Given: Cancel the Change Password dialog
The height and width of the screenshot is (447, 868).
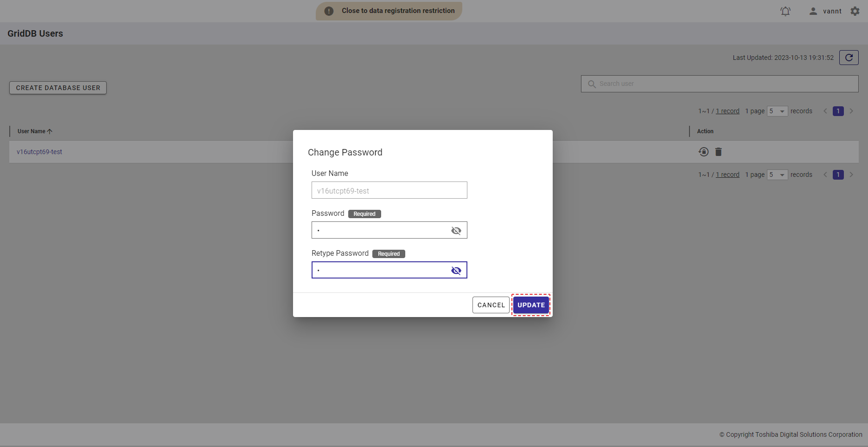Looking at the screenshot, I should coord(491,305).
